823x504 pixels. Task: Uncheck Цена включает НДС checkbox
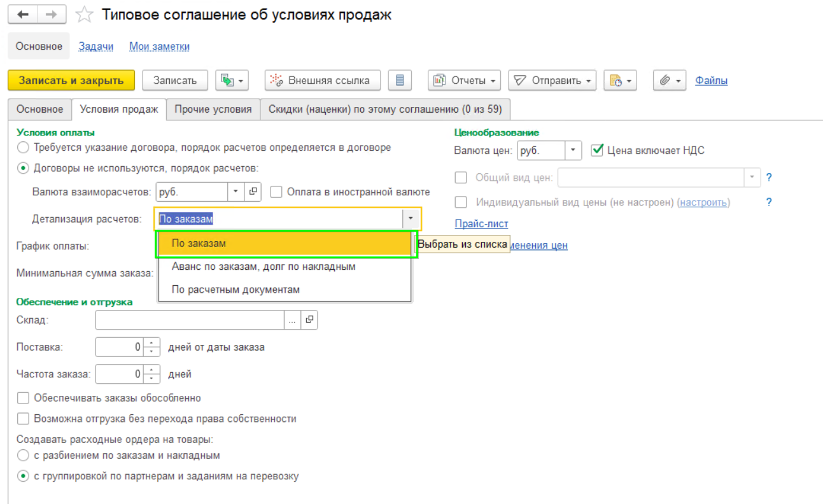tap(597, 151)
